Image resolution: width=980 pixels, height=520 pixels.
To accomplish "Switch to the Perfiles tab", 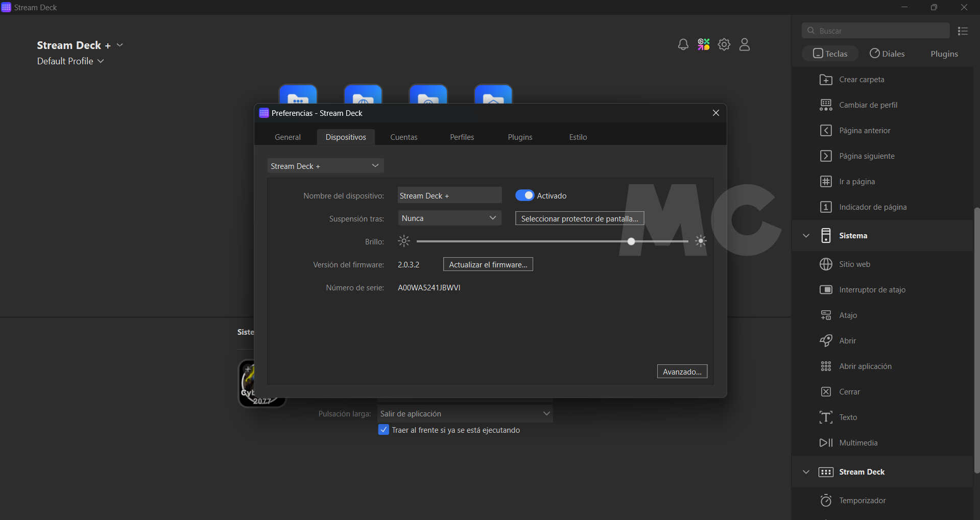I will click(x=462, y=137).
